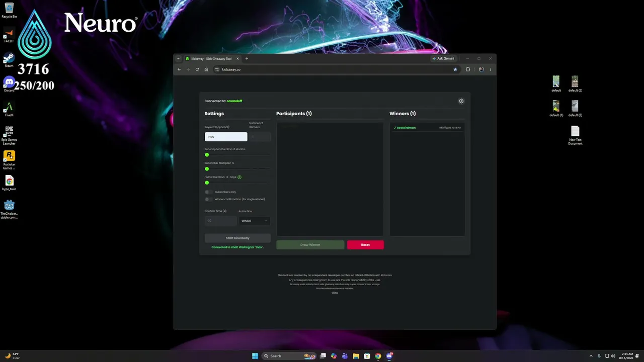Open the Chrome tab search dropdown
The width and height of the screenshot is (644, 362).
(178, 59)
